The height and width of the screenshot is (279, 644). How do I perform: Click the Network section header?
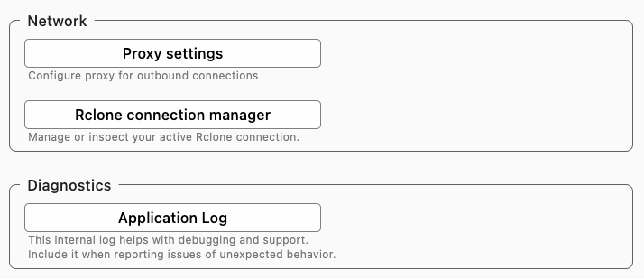tap(57, 21)
